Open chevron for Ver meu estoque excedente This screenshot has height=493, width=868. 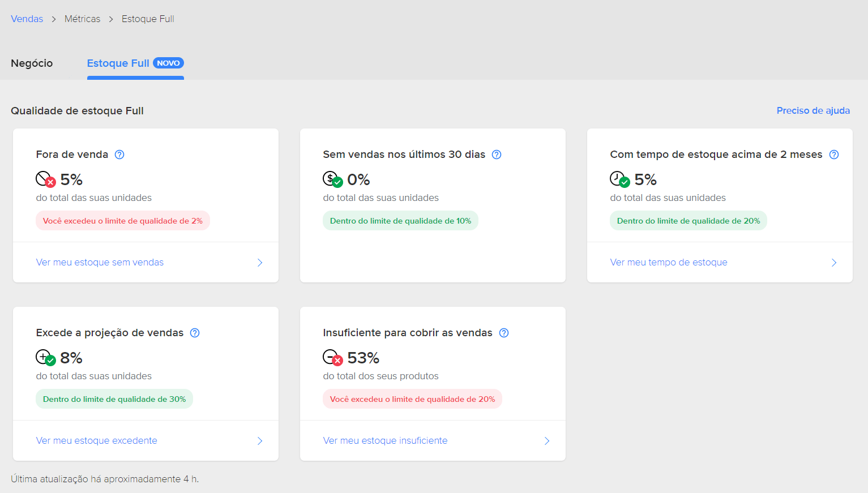[260, 441]
